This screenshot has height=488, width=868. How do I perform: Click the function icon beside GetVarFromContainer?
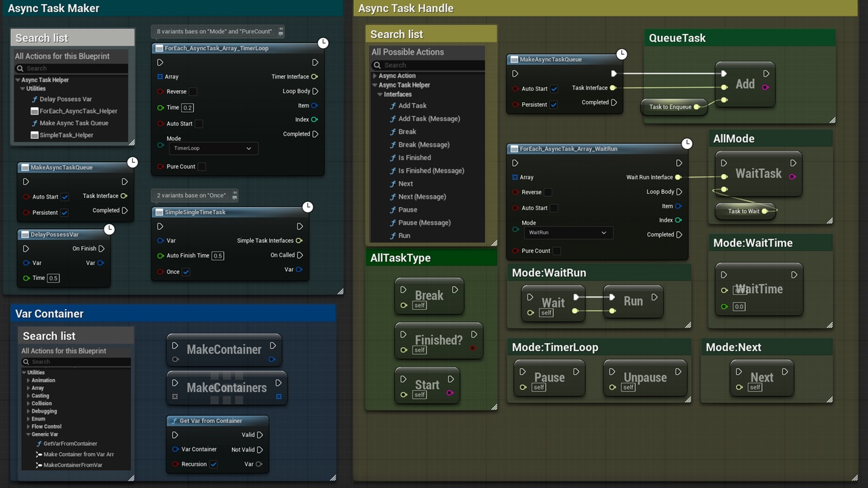[x=39, y=444]
